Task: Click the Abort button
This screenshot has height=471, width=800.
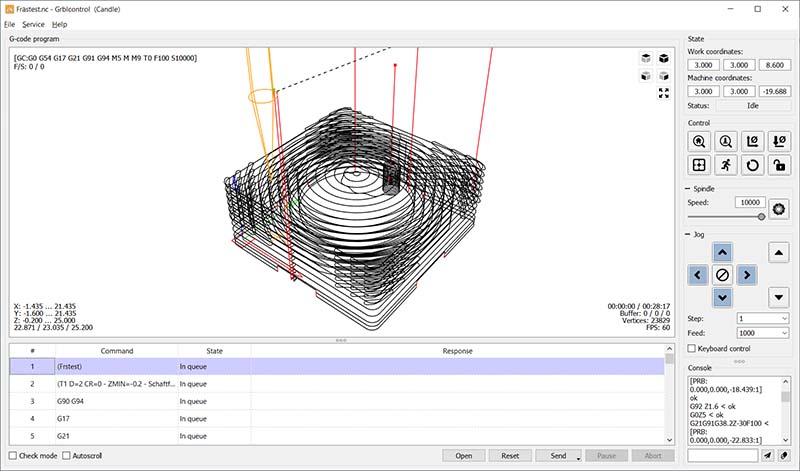Action: (x=653, y=456)
